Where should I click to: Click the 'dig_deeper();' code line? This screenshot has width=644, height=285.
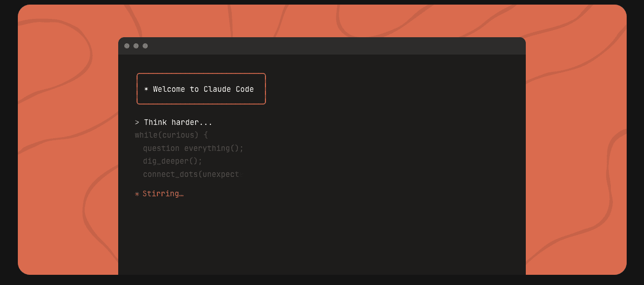172,161
